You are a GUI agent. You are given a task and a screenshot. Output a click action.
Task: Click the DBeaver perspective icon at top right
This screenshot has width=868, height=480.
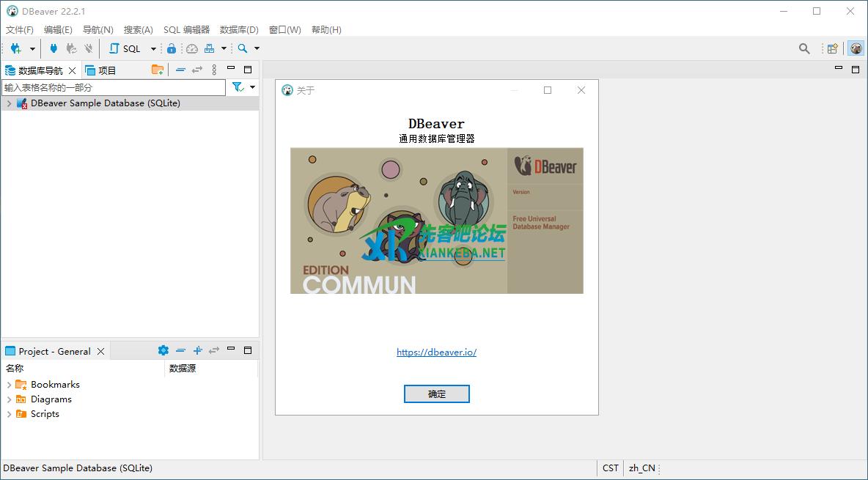pos(856,48)
